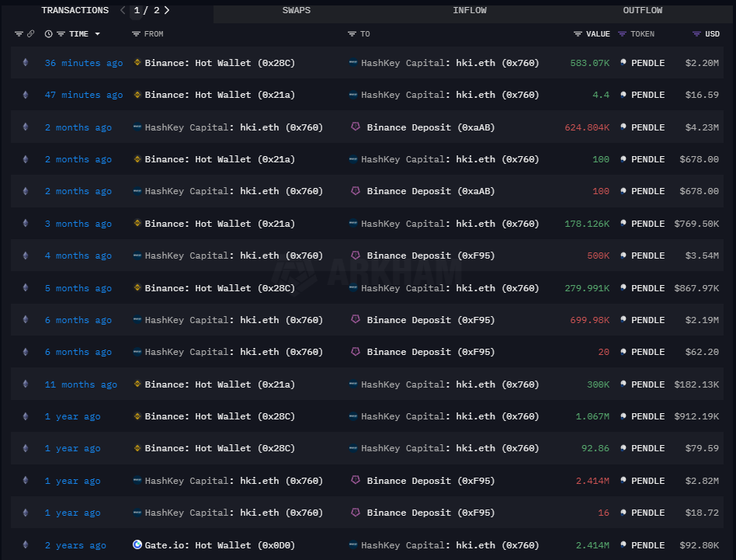Open the 47 minutes ago transaction
Viewport: 736px width, 560px height.
click(84, 95)
